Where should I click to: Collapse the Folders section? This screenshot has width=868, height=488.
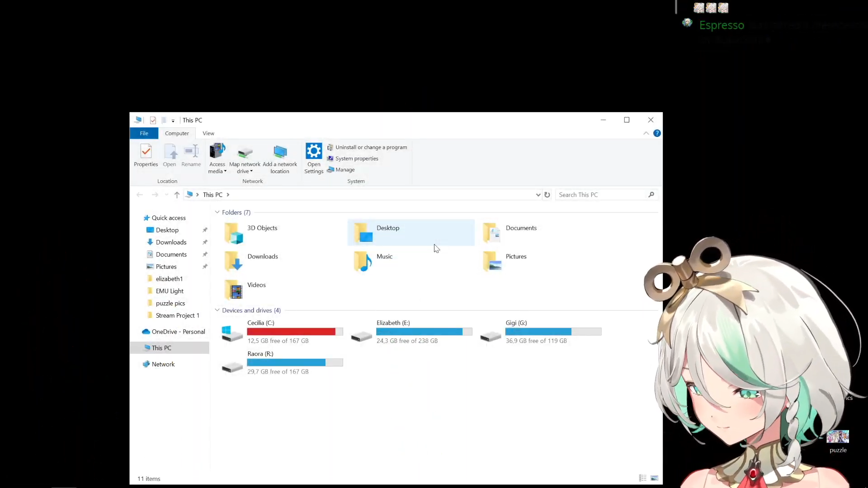217,212
